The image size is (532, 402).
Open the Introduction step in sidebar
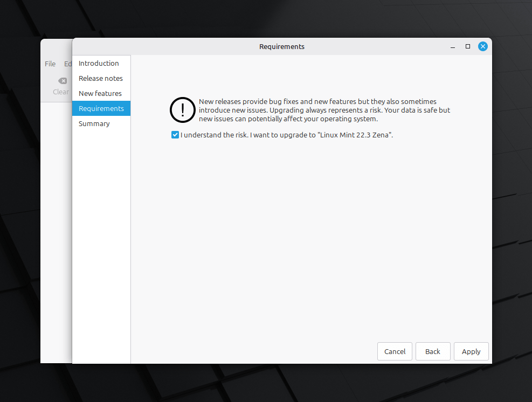pos(101,64)
